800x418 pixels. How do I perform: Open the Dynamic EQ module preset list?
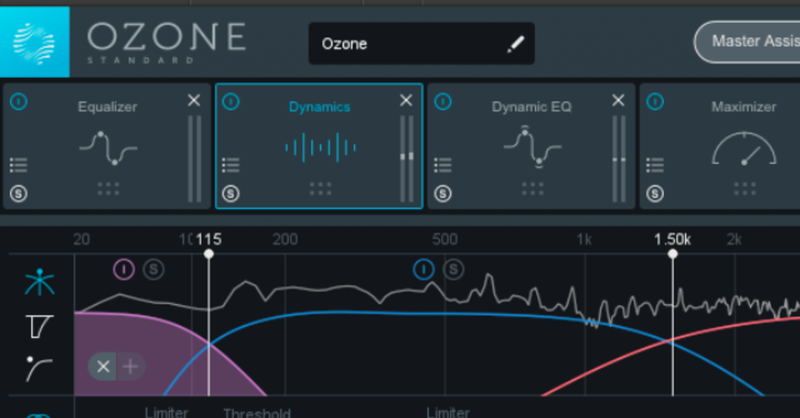[443, 165]
